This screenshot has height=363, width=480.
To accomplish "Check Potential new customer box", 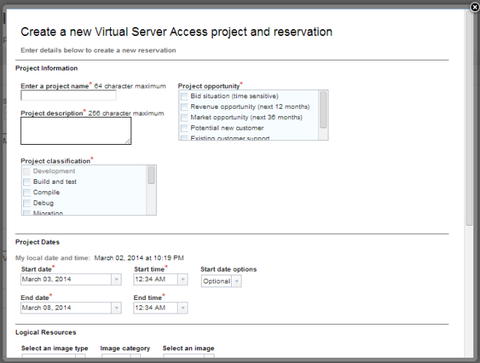I will tap(184, 128).
